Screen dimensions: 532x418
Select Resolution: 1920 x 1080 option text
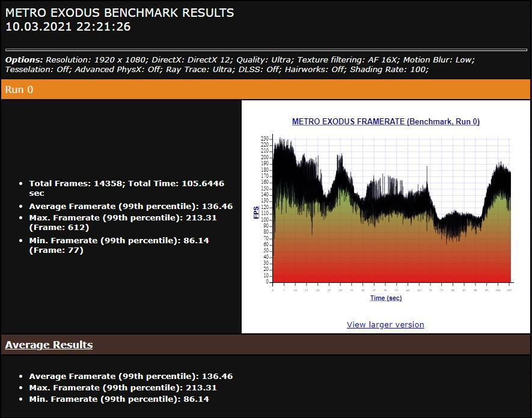tap(97, 59)
